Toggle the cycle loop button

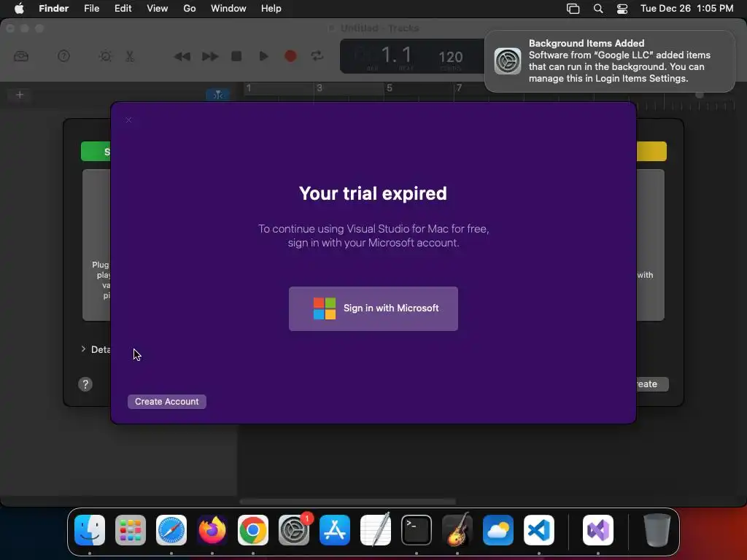tap(317, 56)
